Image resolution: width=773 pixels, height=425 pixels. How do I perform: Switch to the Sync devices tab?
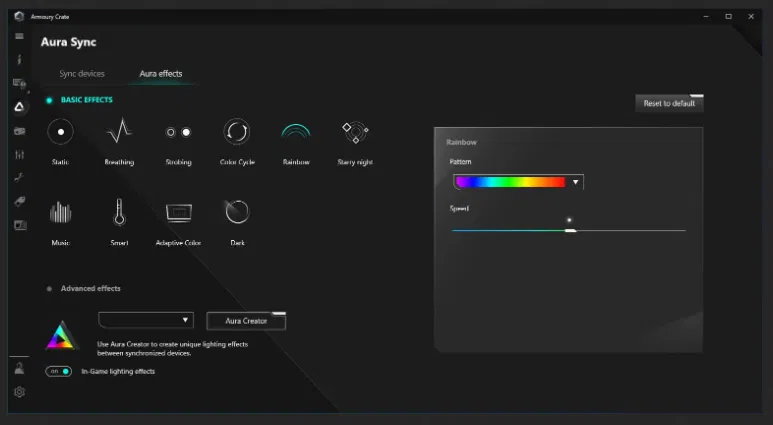[x=82, y=73]
